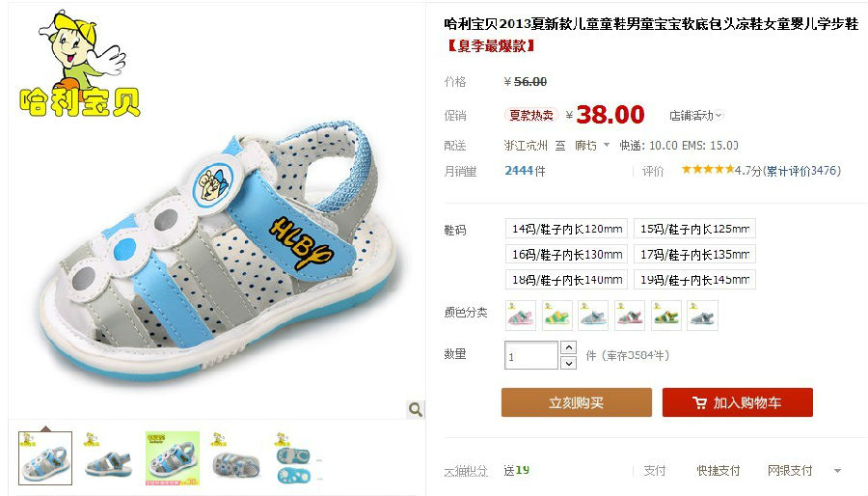The image size is (868, 496).
Task: Select the pink sandal color swatch
Action: point(521,316)
